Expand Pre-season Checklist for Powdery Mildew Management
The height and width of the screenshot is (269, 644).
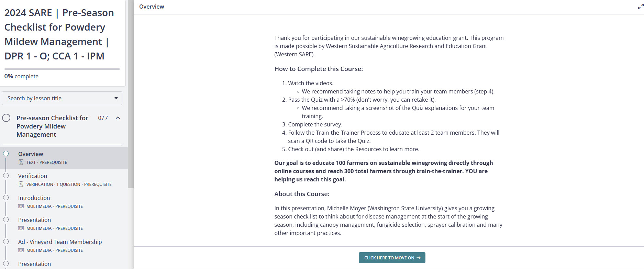(x=52, y=126)
